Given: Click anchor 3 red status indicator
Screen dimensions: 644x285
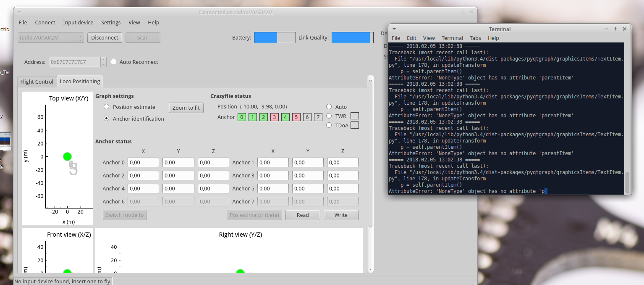Looking at the screenshot, I should 275,117.
